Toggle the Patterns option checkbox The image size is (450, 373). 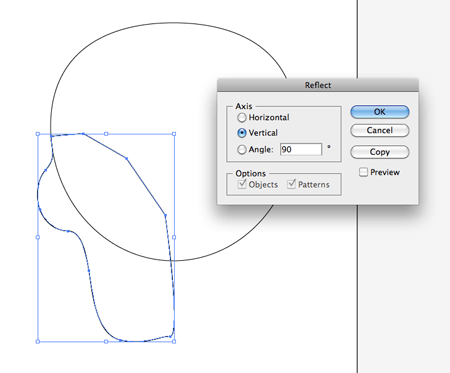coord(292,184)
